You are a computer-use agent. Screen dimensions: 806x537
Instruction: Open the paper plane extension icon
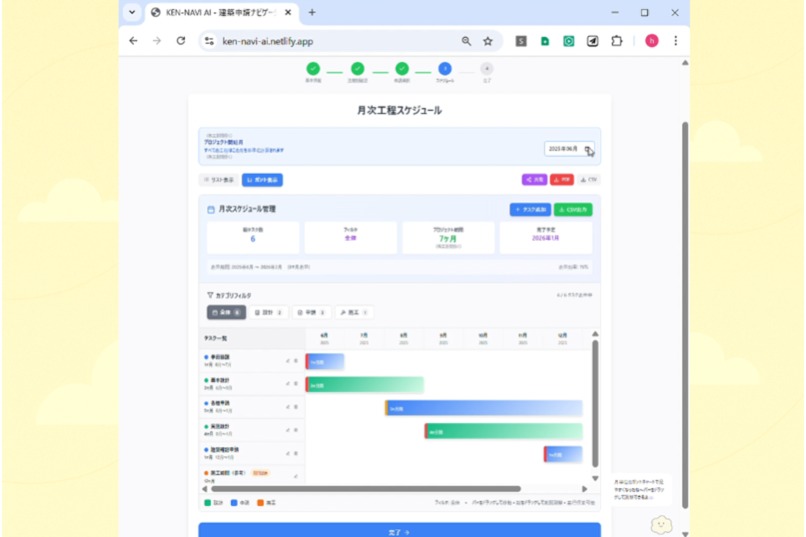click(592, 41)
